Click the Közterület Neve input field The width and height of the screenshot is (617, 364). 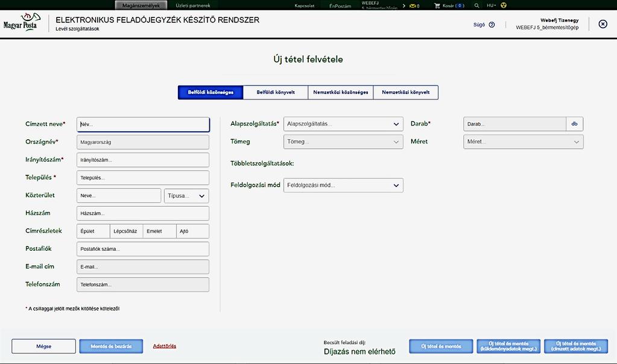coord(119,195)
